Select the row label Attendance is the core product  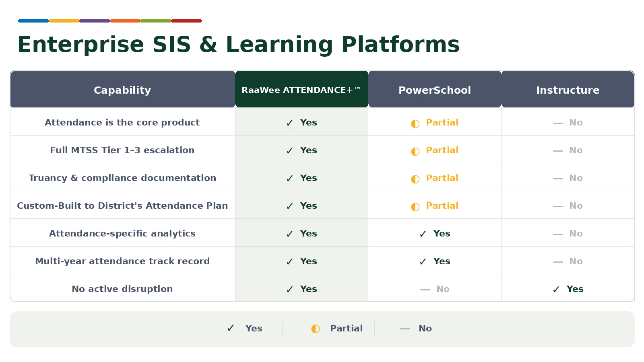pyautogui.click(x=122, y=122)
